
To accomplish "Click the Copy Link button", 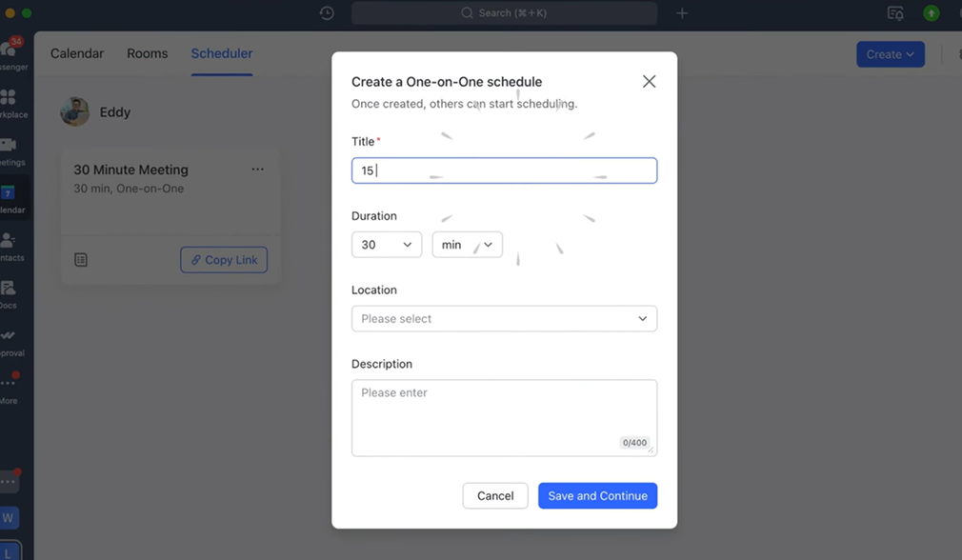I will coord(224,260).
